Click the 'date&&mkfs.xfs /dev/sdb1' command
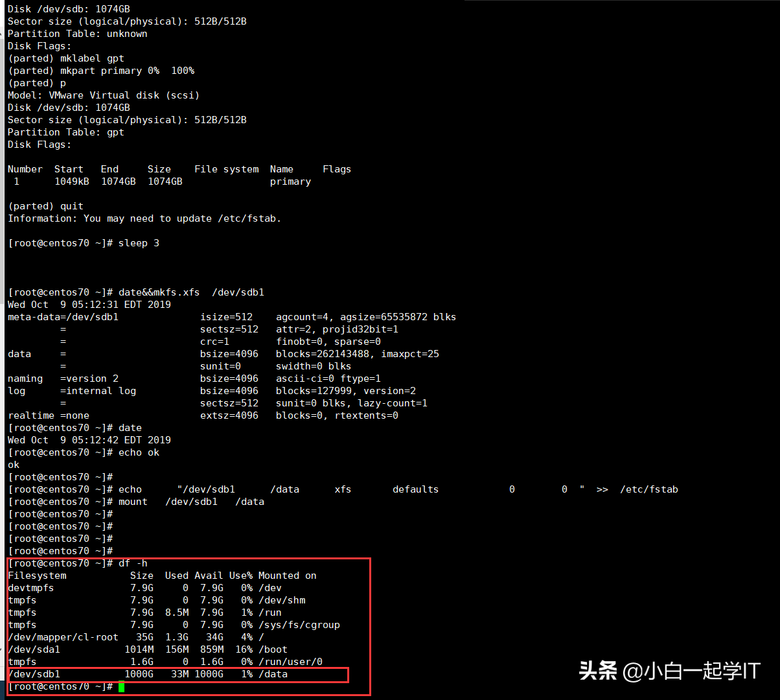Screen dimensions: 780x700 point(191,292)
